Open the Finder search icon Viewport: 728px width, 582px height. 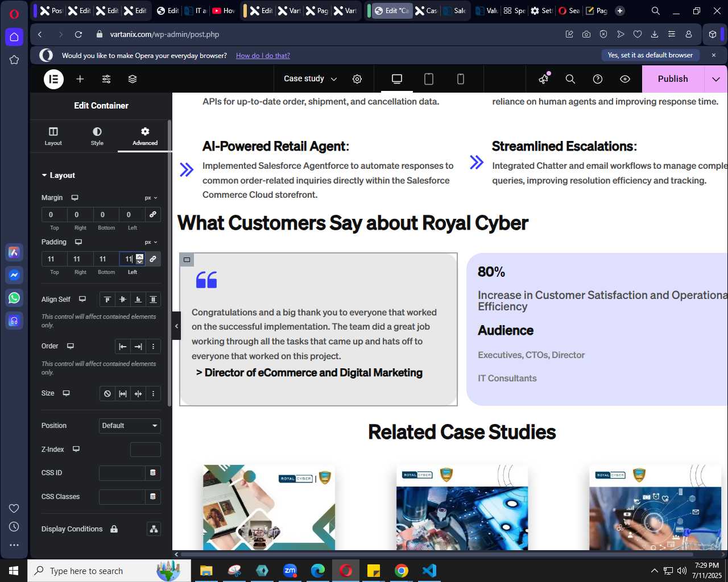coord(570,79)
